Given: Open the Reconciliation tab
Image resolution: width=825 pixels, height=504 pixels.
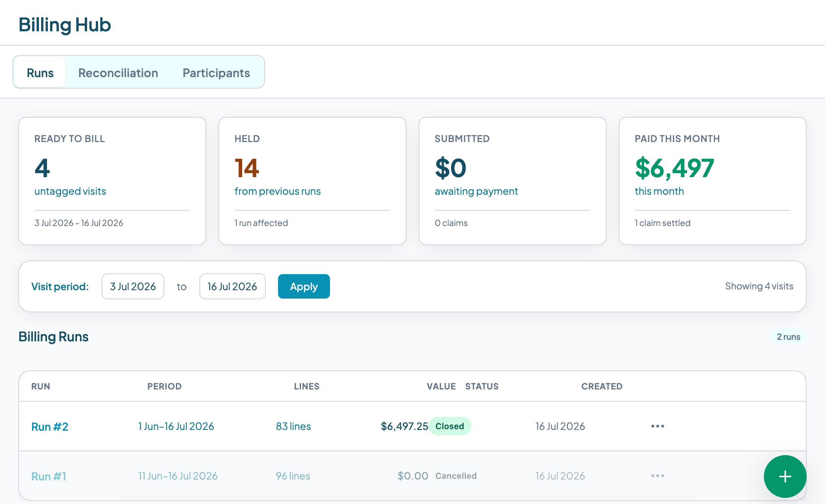Looking at the screenshot, I should coord(118,73).
